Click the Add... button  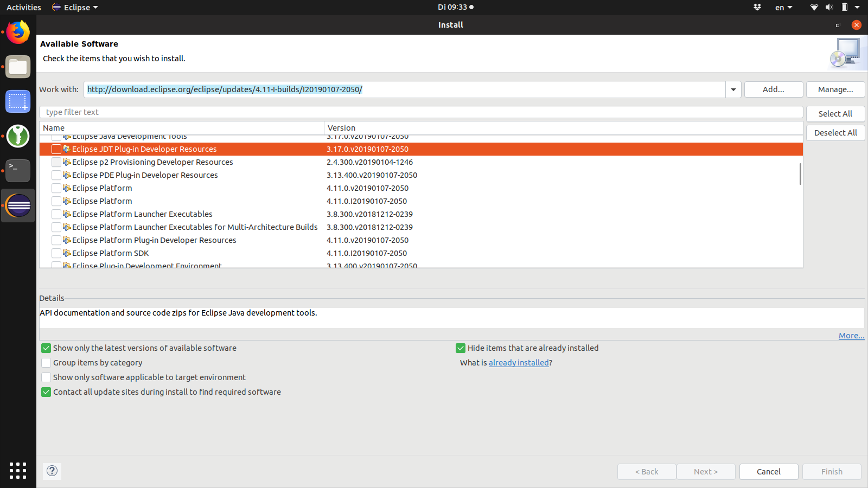point(774,89)
